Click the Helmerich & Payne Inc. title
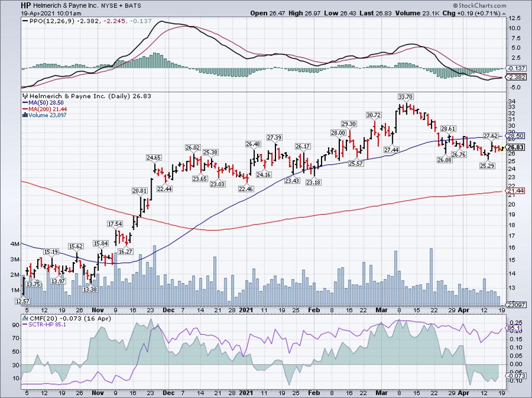The height and width of the screenshot is (398, 532). click(x=66, y=6)
